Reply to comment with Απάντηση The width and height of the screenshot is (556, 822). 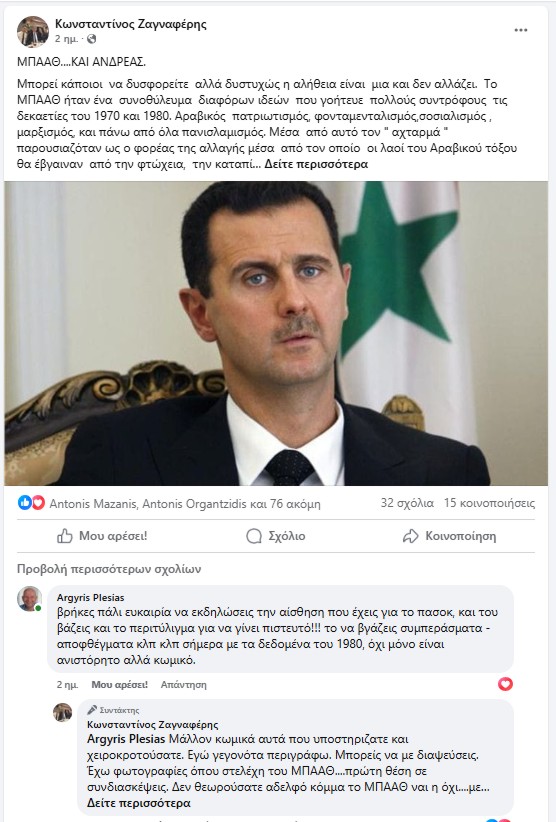coord(183,685)
